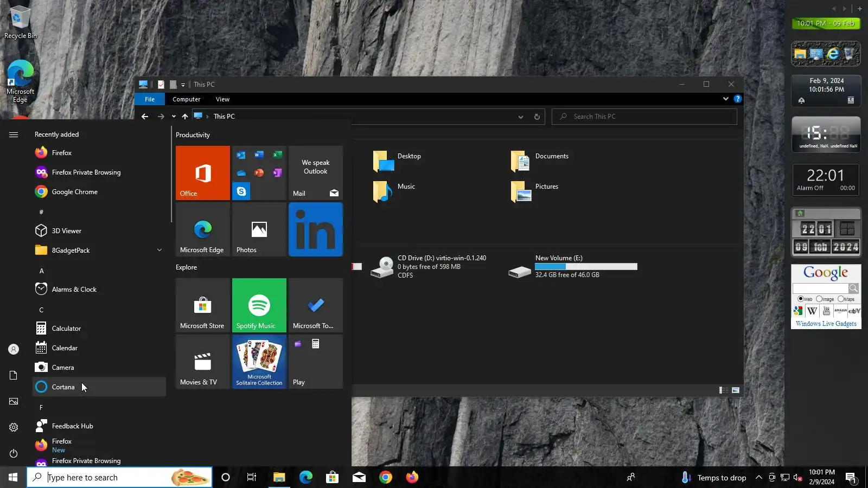Expand the 8GadgetPack folder in app list
868x488 pixels.
coord(159,251)
